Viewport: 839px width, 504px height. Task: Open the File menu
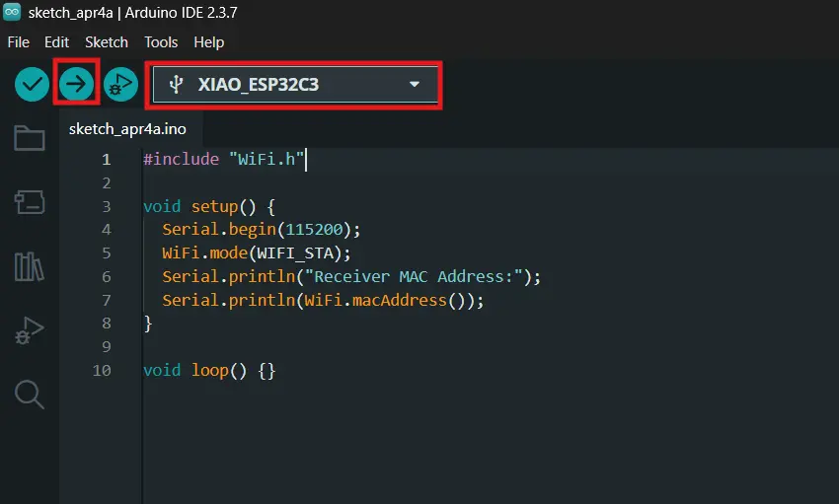[x=18, y=42]
